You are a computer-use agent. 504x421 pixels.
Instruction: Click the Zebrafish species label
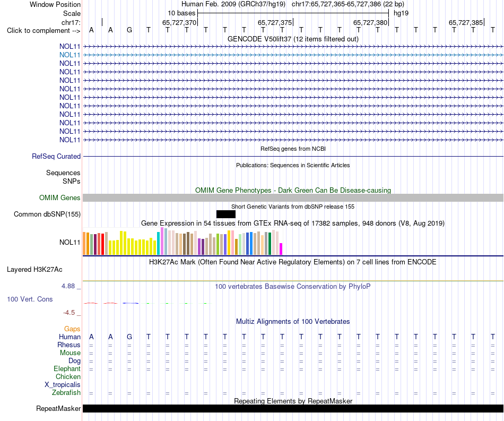tap(66, 393)
